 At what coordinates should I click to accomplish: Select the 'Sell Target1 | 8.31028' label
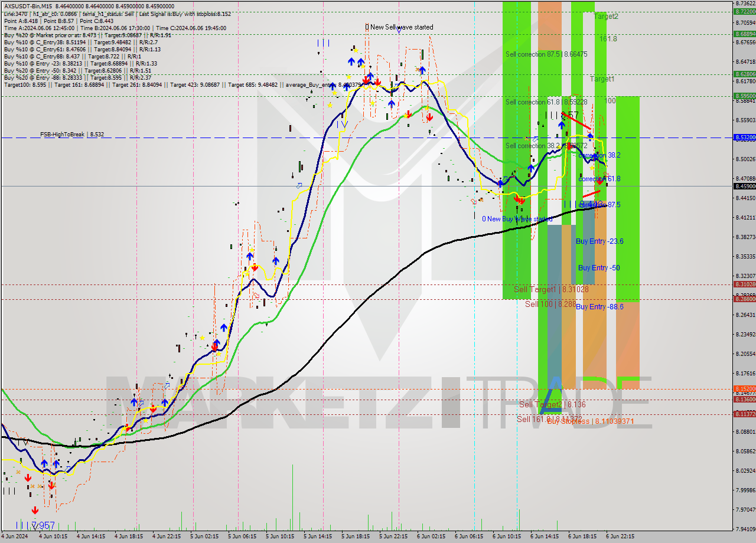[x=550, y=289]
